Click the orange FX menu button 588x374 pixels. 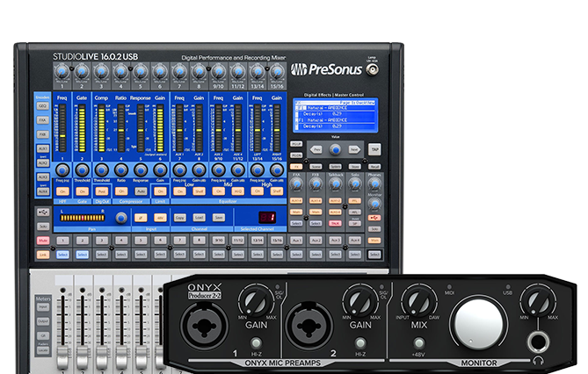tap(296, 167)
